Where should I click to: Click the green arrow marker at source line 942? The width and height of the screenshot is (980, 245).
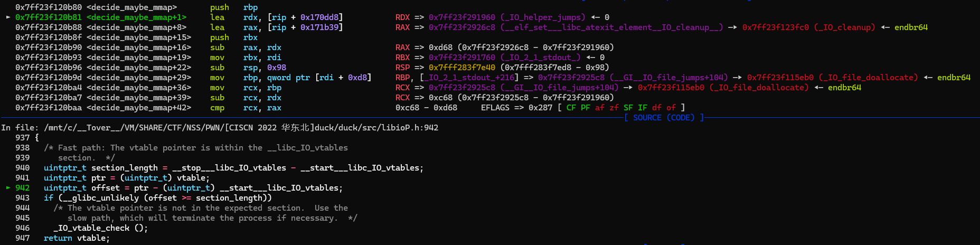pos(8,188)
